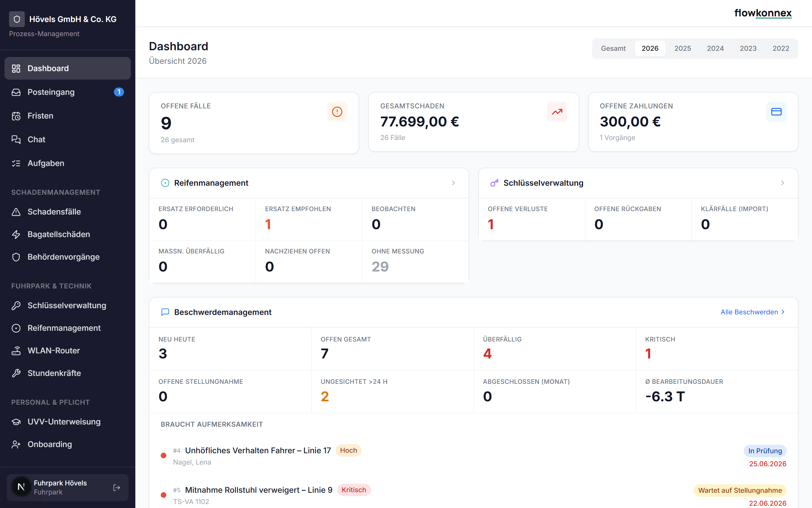Click the Ø Bearbeitungsdauer value -6.3 T
Viewport: 812px width, 508px height.
click(x=665, y=397)
